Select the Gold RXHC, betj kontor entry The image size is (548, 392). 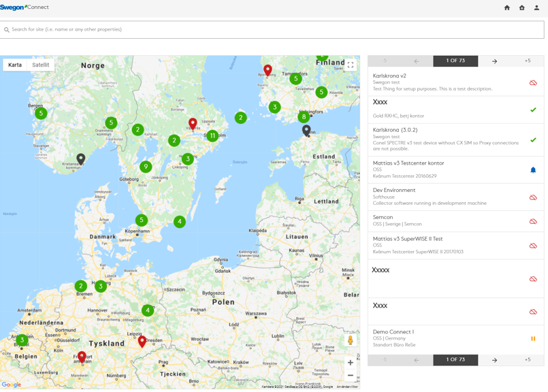coord(455,110)
